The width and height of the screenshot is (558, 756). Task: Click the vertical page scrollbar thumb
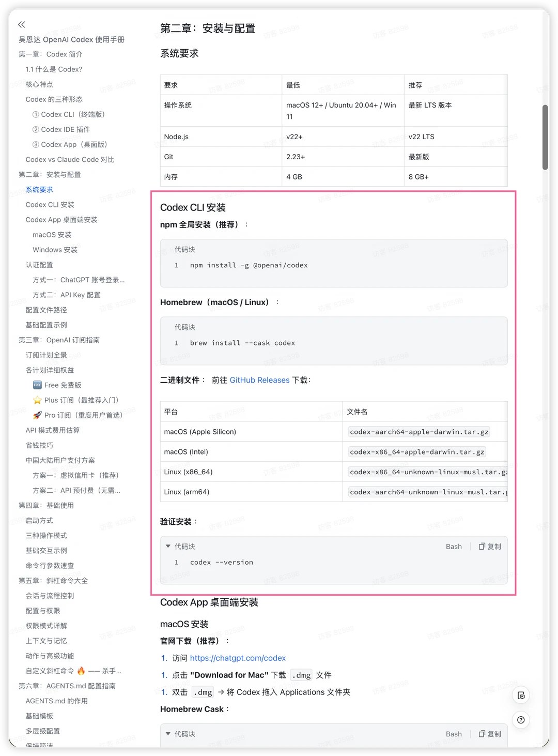(545, 137)
